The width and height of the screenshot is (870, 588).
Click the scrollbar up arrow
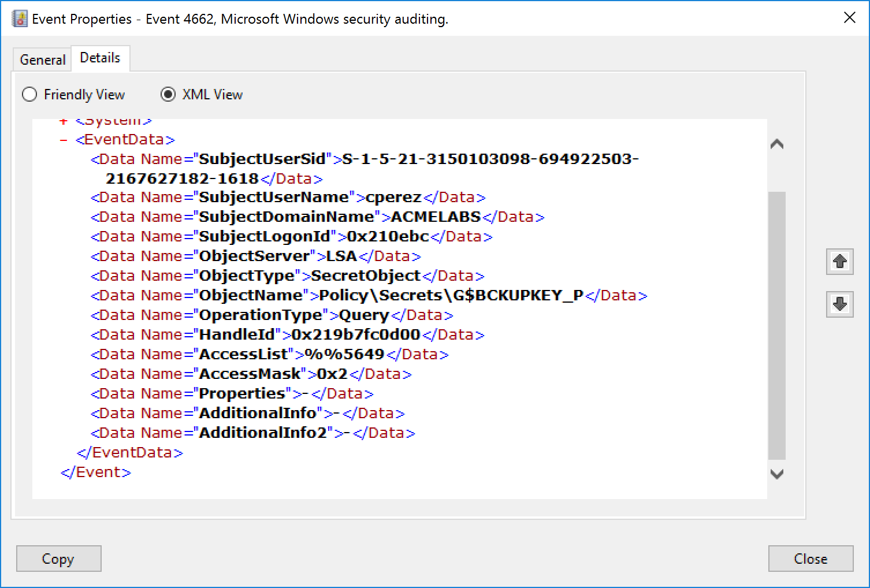coord(778,142)
